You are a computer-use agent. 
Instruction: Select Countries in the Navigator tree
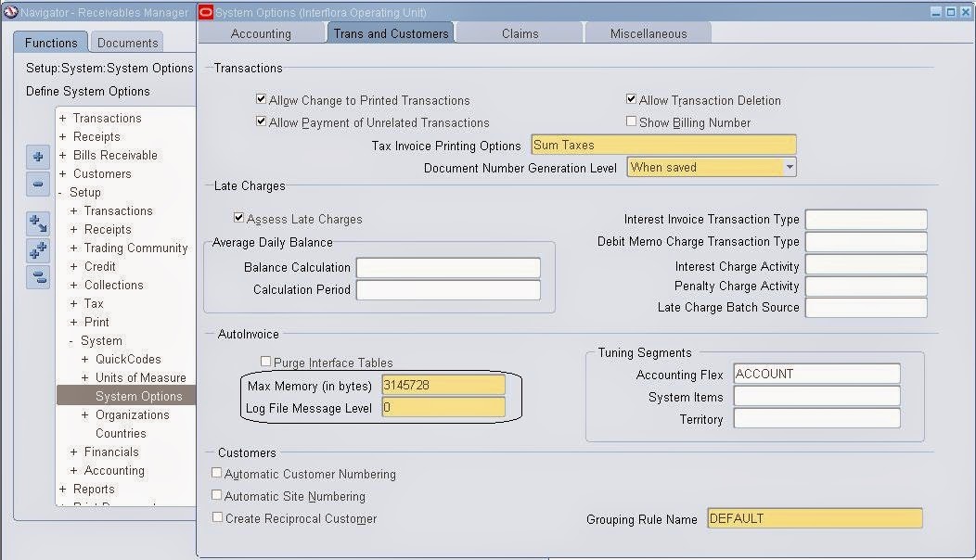point(121,434)
